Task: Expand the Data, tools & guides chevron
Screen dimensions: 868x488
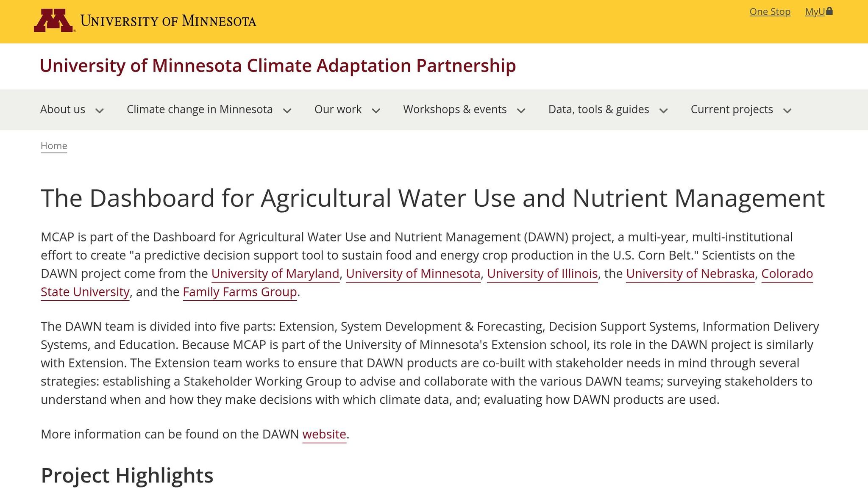Action: coord(664,111)
